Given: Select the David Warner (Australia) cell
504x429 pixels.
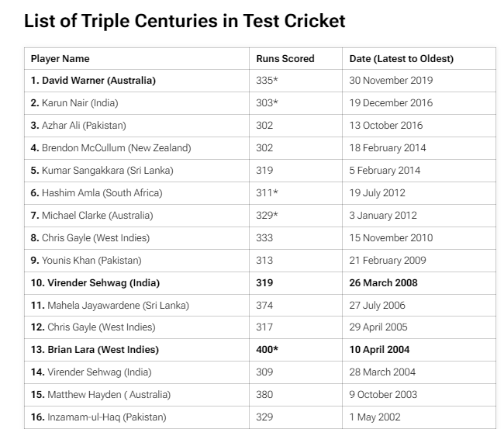Looking at the screenshot, I should [93, 81].
